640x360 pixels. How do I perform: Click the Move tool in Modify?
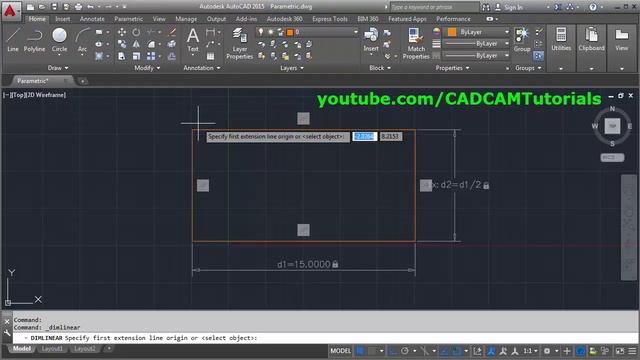(x=122, y=32)
